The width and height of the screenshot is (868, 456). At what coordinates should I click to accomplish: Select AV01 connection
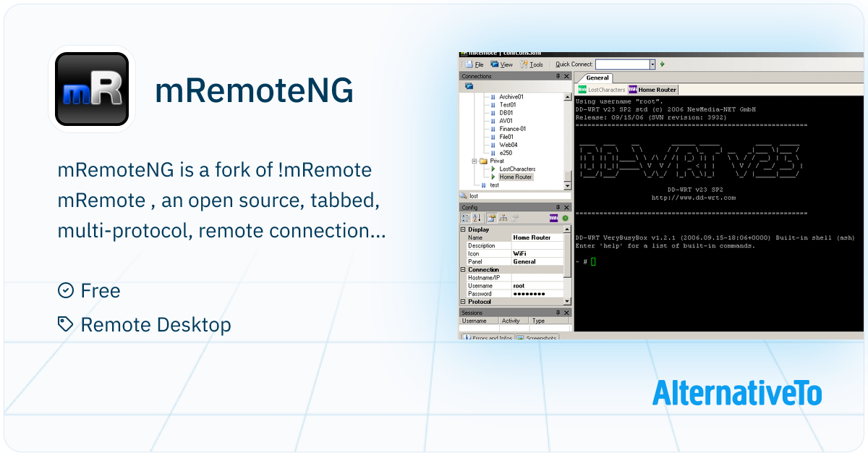point(506,121)
